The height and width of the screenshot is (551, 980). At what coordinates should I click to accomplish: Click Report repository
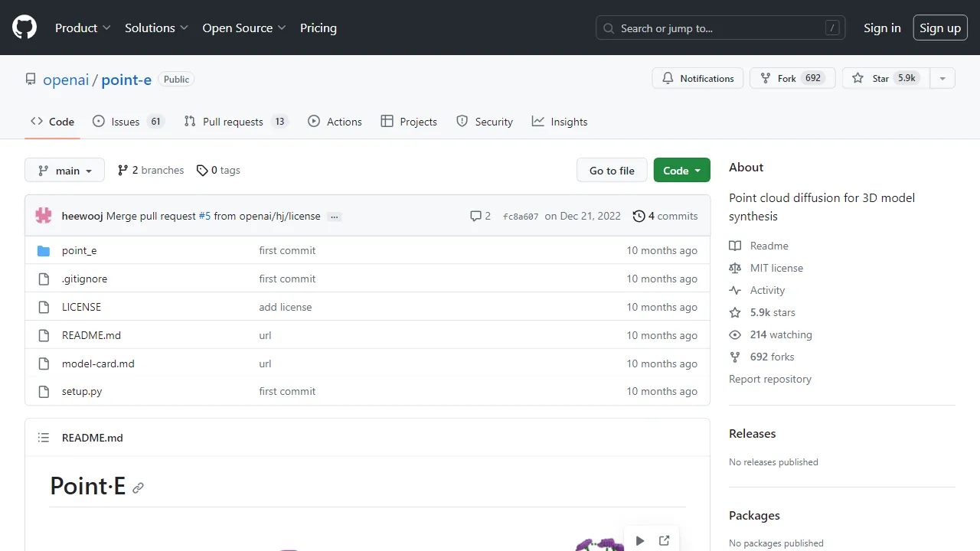coord(769,379)
